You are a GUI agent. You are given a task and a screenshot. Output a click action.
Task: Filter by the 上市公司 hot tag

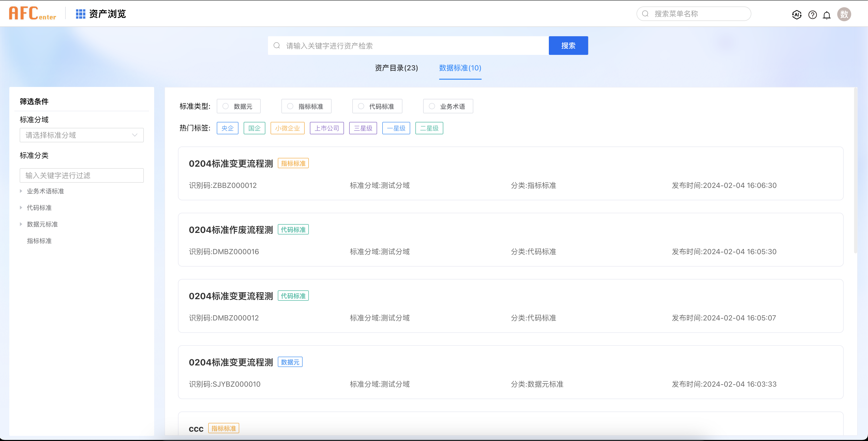pyautogui.click(x=327, y=128)
